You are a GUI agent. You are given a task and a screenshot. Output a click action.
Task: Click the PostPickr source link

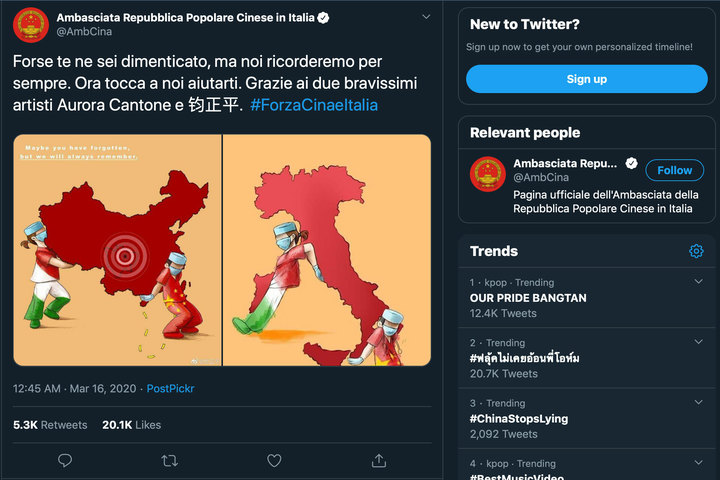173,388
